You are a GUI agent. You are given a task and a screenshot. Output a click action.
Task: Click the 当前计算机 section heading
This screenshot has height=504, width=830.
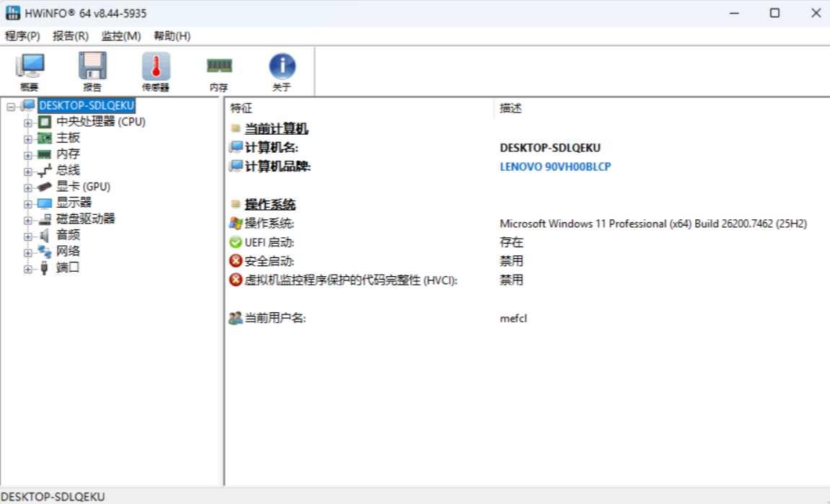(x=275, y=128)
